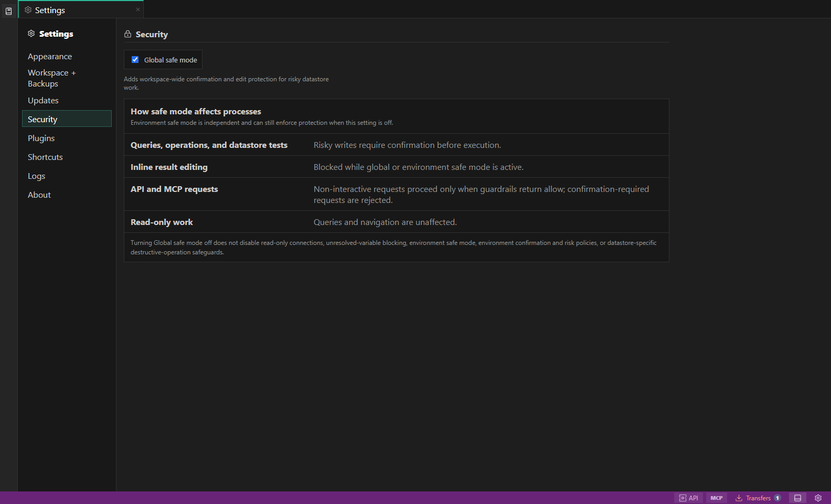The image size is (831, 504).
Task: Click the API button in the status bar
Action: (688, 498)
